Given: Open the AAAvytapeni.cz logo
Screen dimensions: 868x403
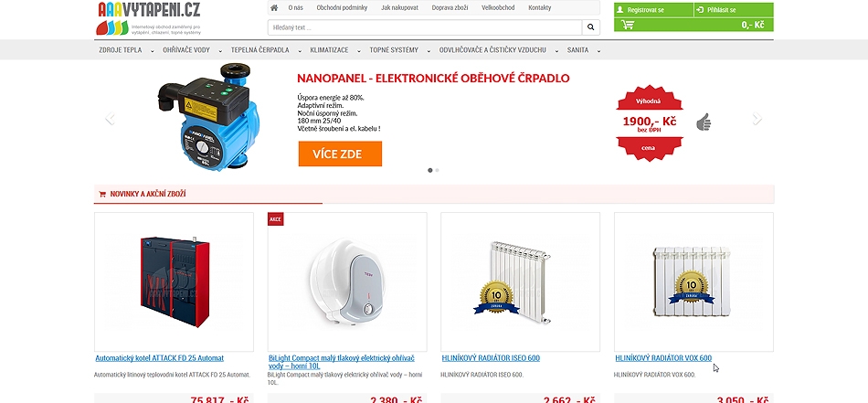Looking at the screenshot, I should [x=149, y=18].
